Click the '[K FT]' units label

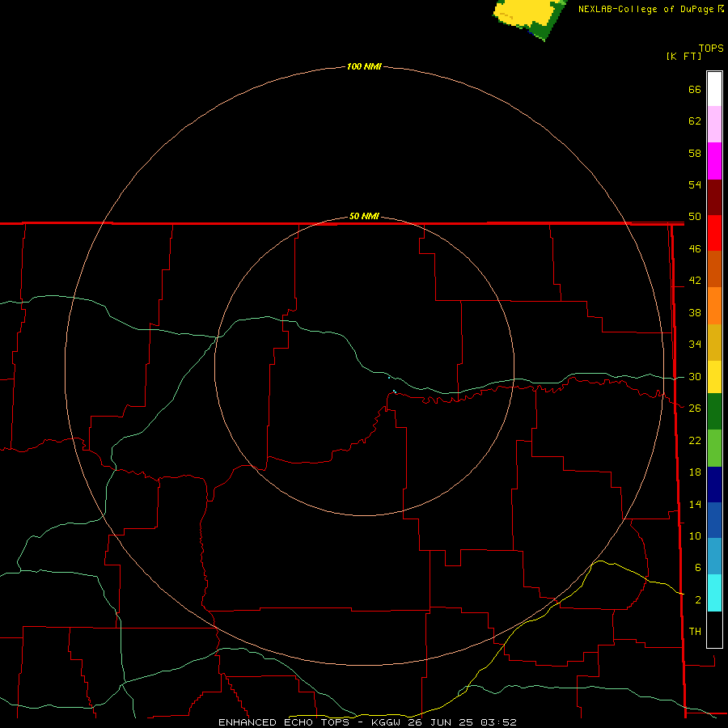(x=684, y=56)
